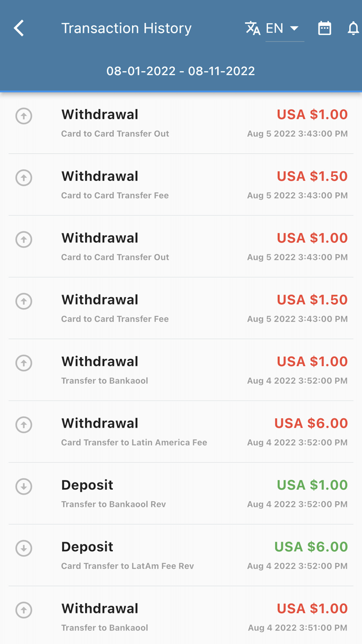Open the calendar date picker icon
This screenshot has width=362, height=644.
pyautogui.click(x=325, y=28)
